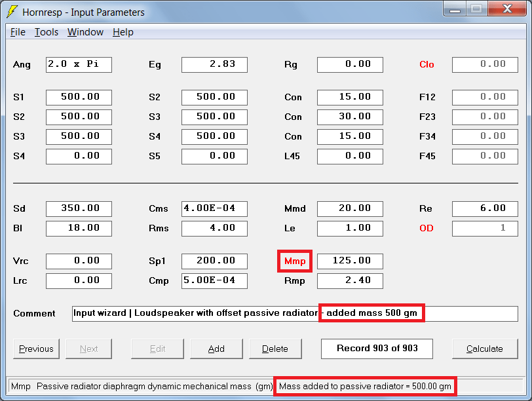Select the Eg voltage field
The image size is (532, 401).
[214, 65]
